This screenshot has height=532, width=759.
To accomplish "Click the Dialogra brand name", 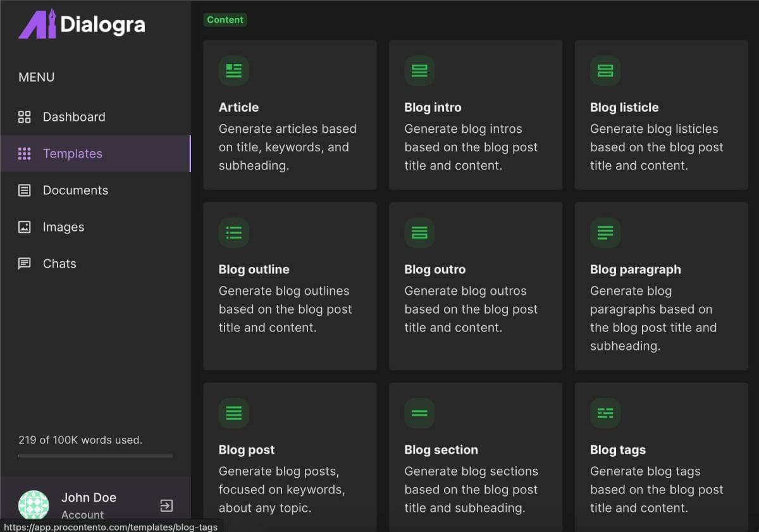I will (103, 25).
